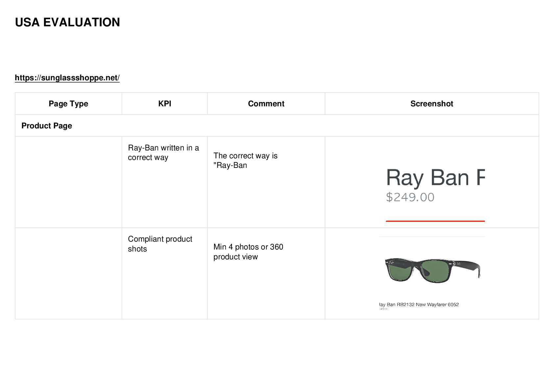Click the 'Min 4 photos or 360 product view' comment
This screenshot has height=392, width=554.
(248, 252)
